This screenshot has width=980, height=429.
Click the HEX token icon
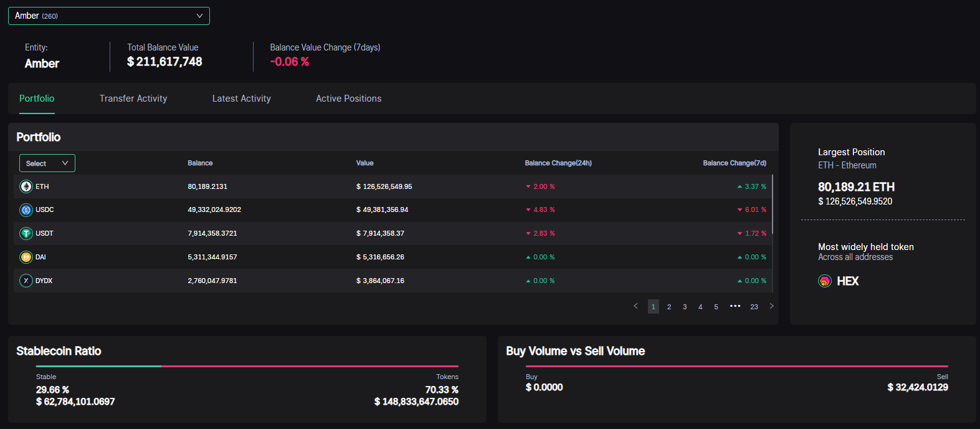tap(825, 281)
